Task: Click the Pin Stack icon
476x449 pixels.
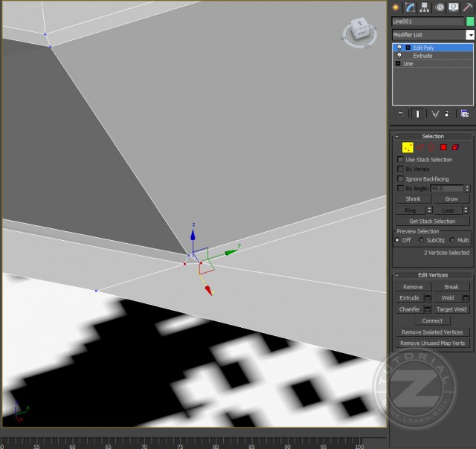Action: (x=400, y=114)
